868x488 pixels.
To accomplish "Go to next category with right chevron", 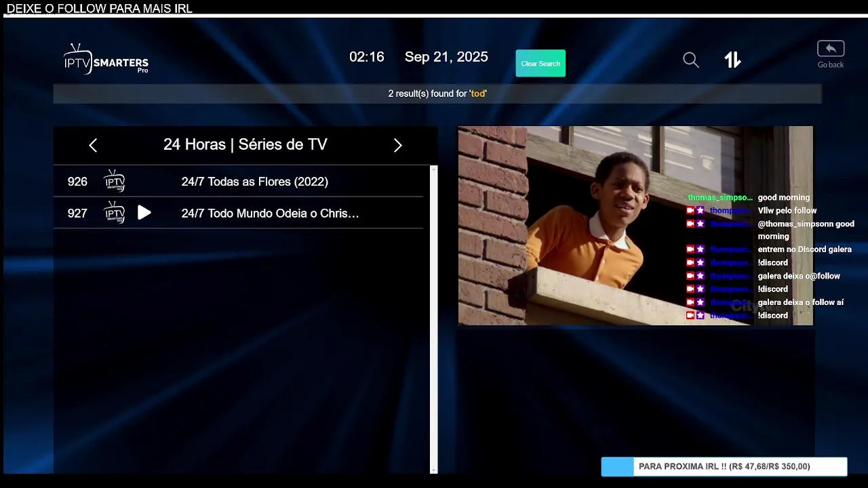I will 397,145.
